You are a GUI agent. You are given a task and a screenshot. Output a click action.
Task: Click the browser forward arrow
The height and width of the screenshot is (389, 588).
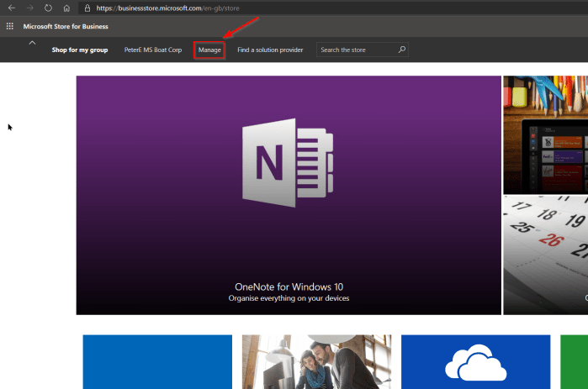[x=30, y=8]
